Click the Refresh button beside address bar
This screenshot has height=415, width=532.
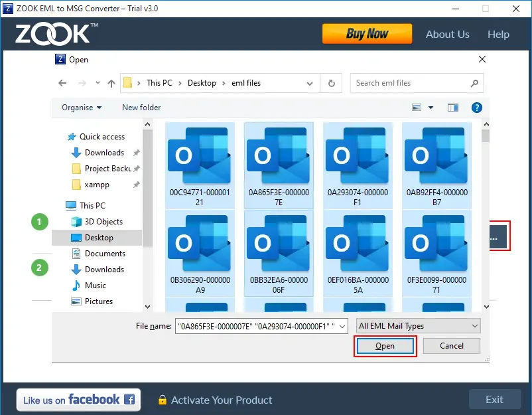pos(331,83)
